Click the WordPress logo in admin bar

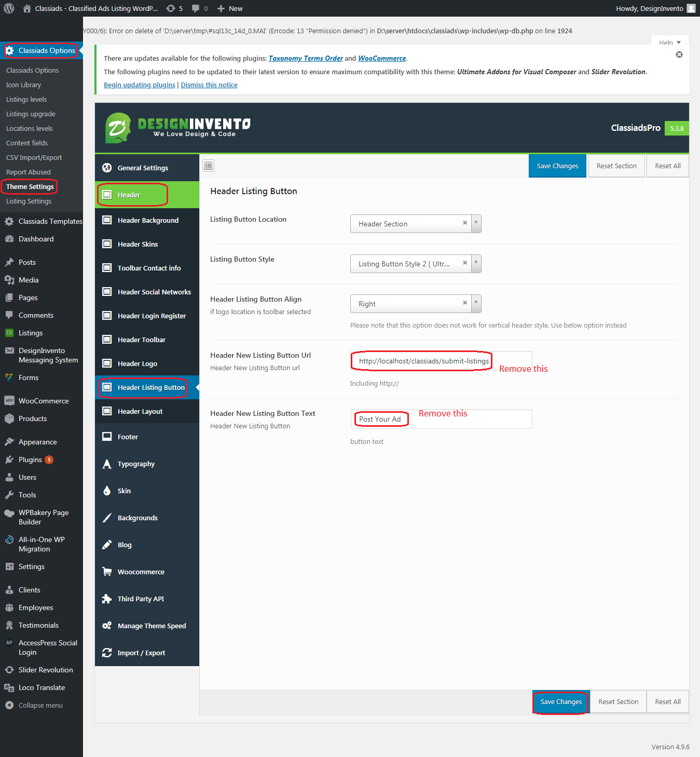click(9, 8)
